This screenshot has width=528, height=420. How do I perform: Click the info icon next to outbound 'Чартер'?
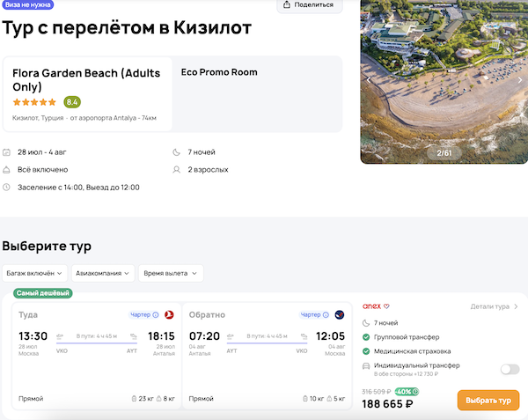click(x=156, y=314)
